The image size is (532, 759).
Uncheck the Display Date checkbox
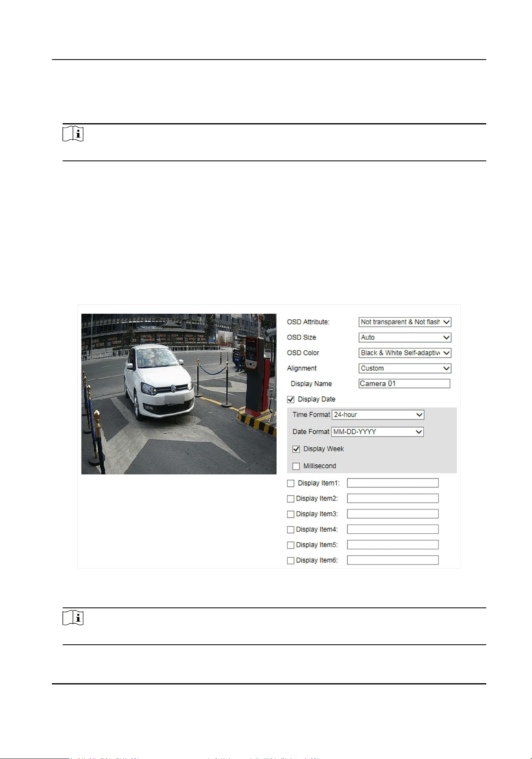tap(291, 399)
